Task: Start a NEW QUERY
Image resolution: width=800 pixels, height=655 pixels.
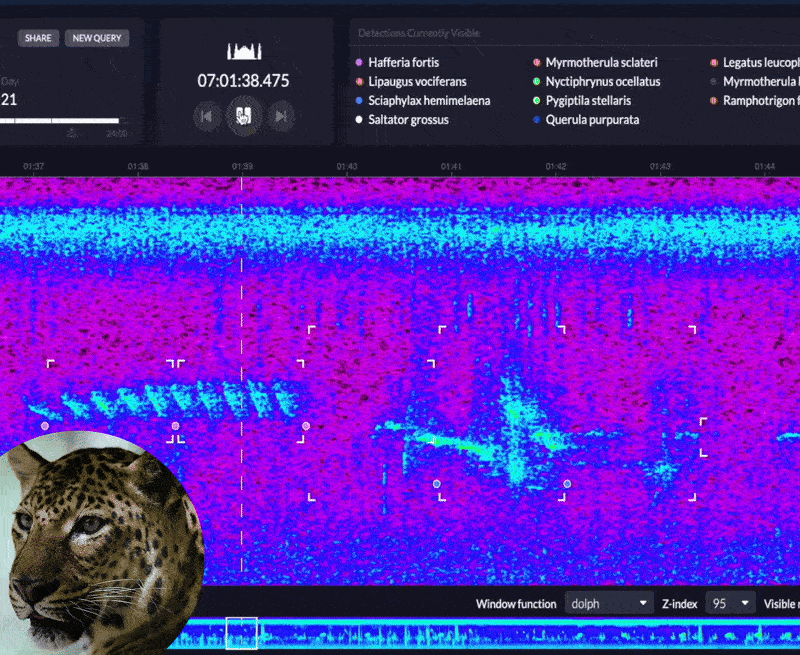Action: (x=97, y=38)
